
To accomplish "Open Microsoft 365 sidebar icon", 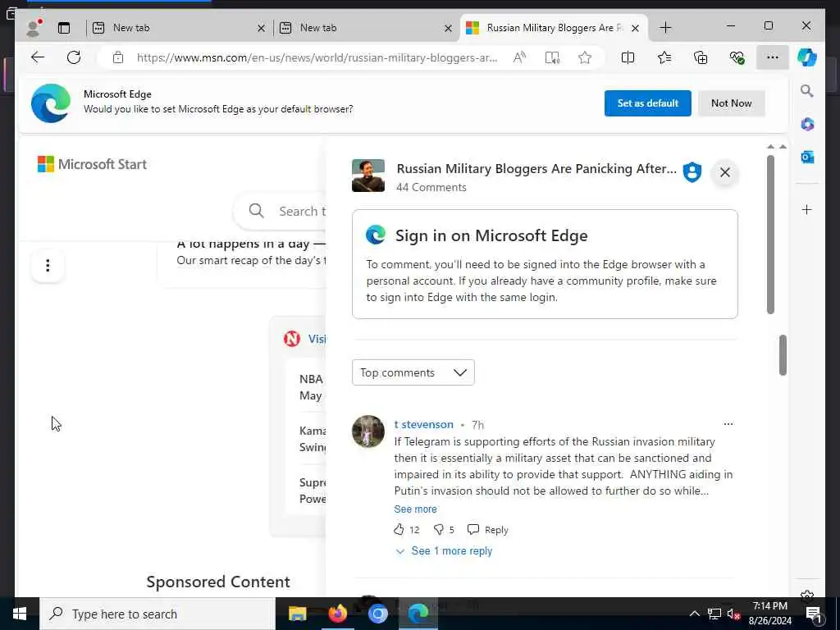I will click(807, 125).
